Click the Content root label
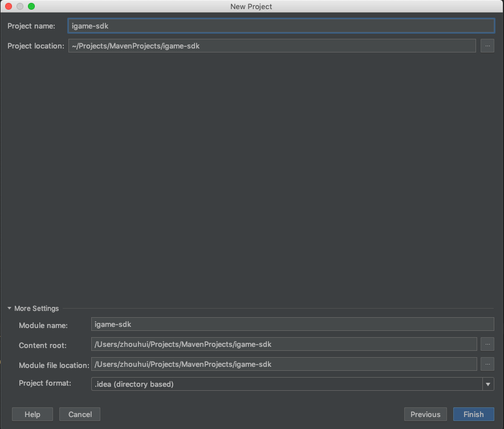This screenshot has width=504, height=429. pos(43,345)
